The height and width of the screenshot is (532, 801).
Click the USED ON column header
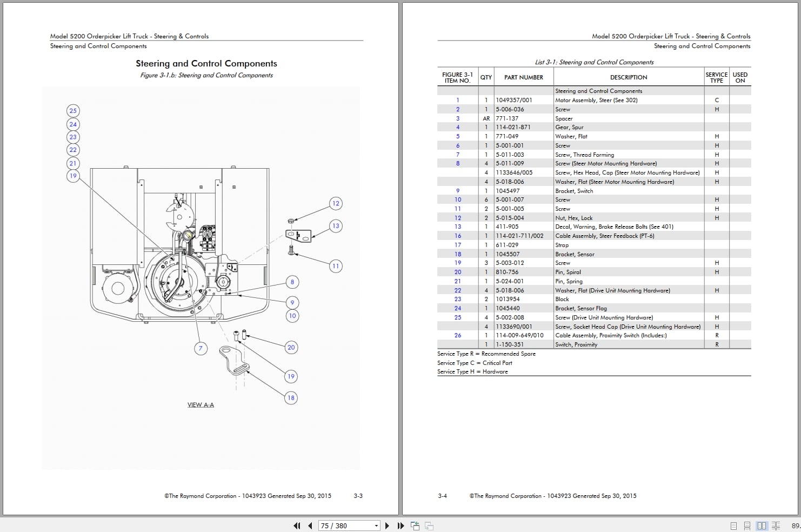[x=740, y=77]
